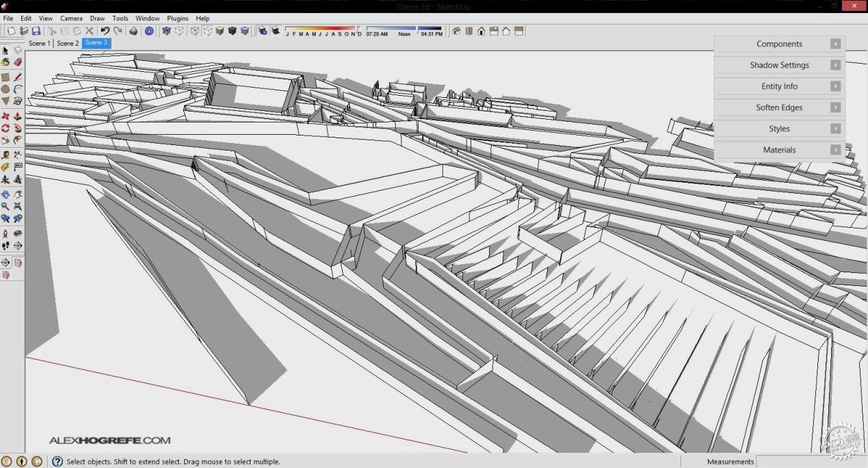Click the month-of-year shadow slider
Viewport: 868px width, 468px height.
[324, 31]
